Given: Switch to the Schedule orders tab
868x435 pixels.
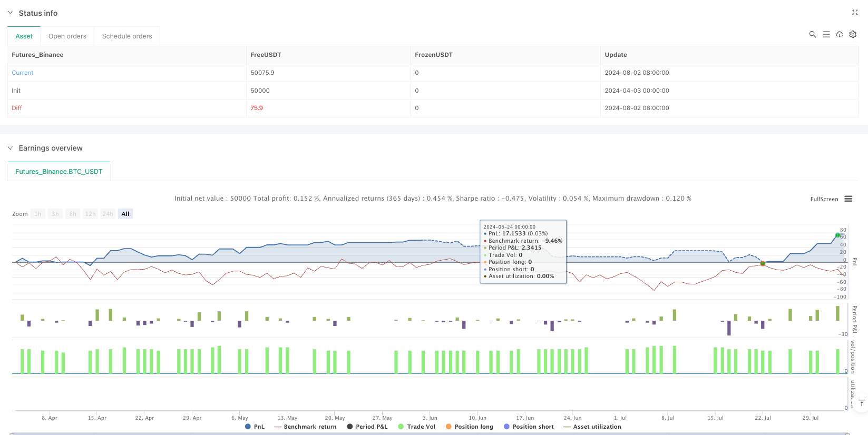Looking at the screenshot, I should [x=127, y=36].
